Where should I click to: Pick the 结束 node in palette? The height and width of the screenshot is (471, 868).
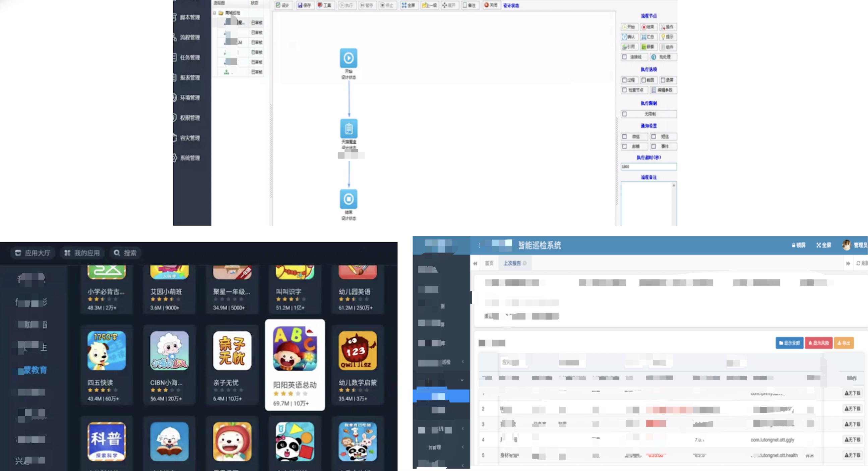648,27
